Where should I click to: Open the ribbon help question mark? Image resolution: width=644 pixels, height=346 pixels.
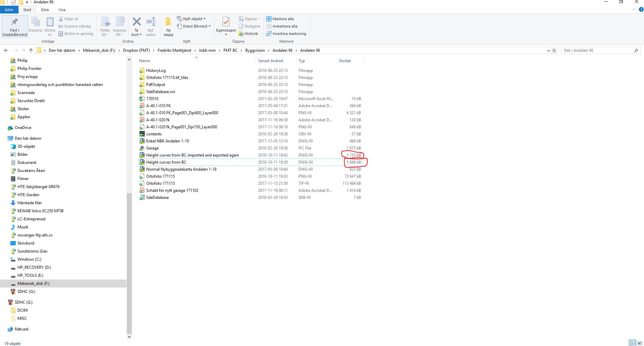641,10
